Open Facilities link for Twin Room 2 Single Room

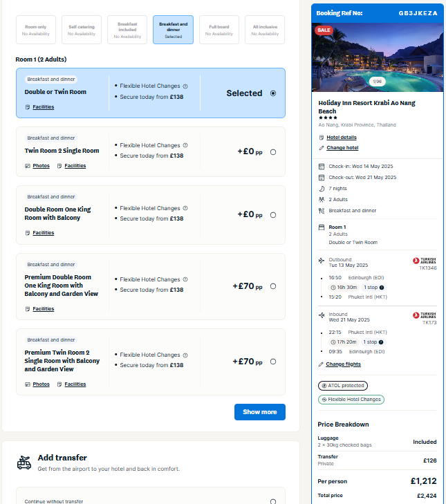pyautogui.click(x=75, y=166)
